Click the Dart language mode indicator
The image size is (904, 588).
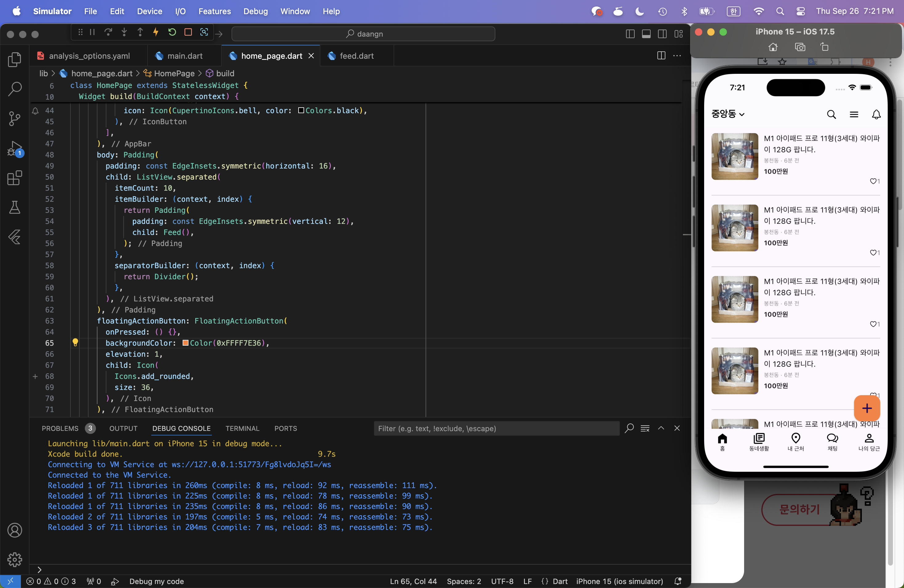coord(560,581)
